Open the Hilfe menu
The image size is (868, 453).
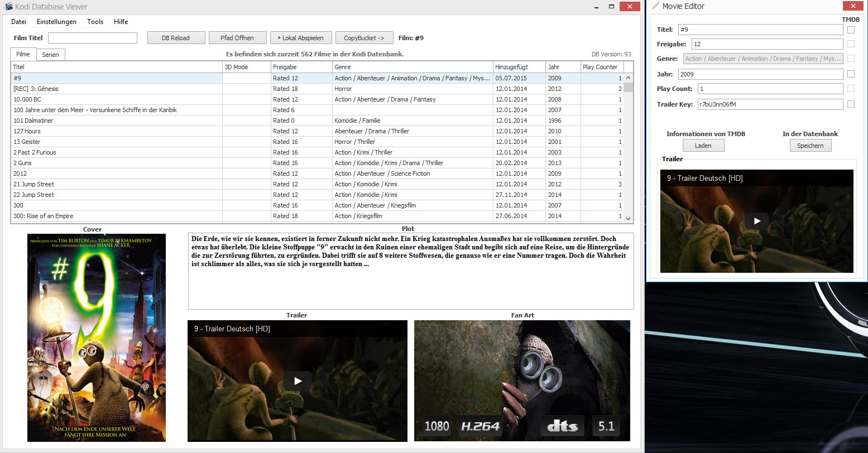[121, 22]
